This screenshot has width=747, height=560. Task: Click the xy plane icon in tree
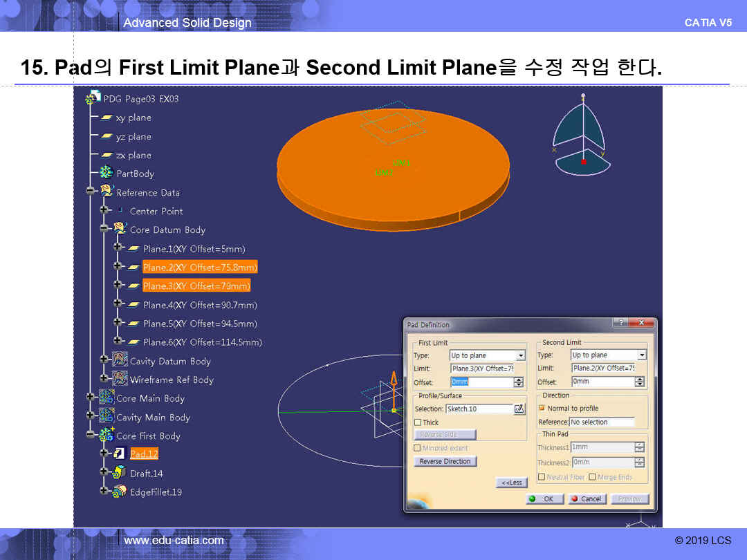pos(107,118)
